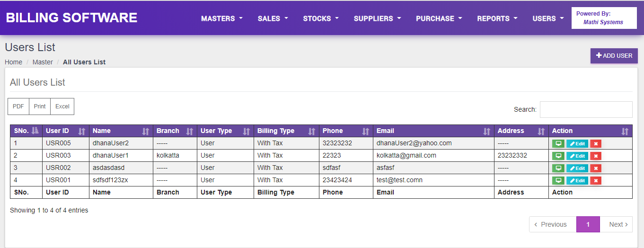Click 'Showing 1 to 4 of 4 entries' text
This screenshot has height=248, width=644.
tap(49, 210)
